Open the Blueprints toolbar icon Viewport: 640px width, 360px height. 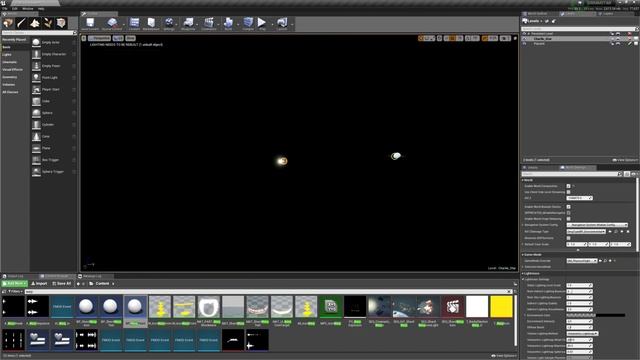tap(188, 24)
